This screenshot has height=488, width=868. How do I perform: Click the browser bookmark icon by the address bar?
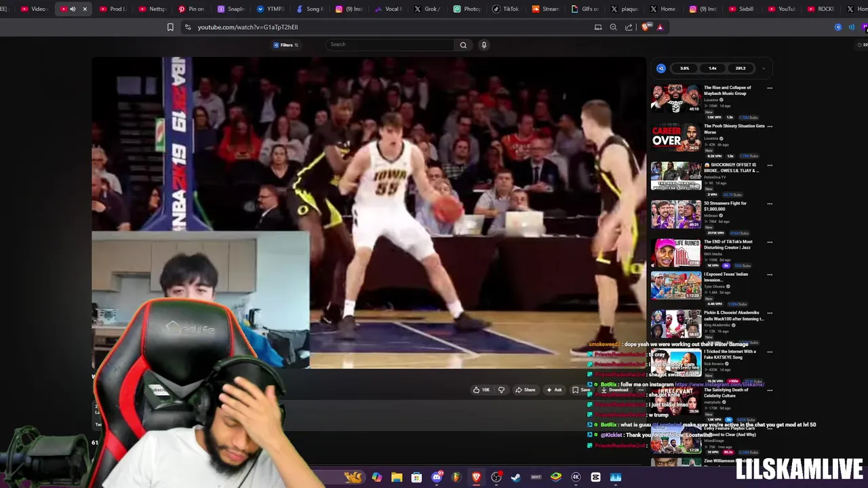point(170,27)
